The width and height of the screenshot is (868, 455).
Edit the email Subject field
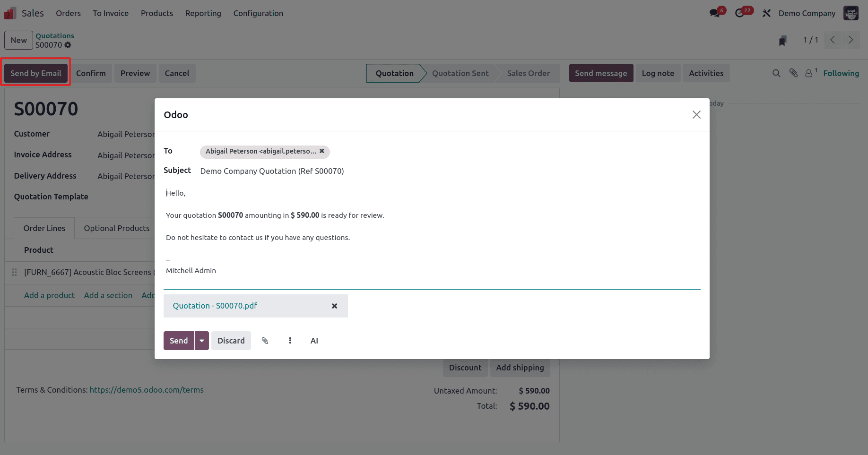450,171
